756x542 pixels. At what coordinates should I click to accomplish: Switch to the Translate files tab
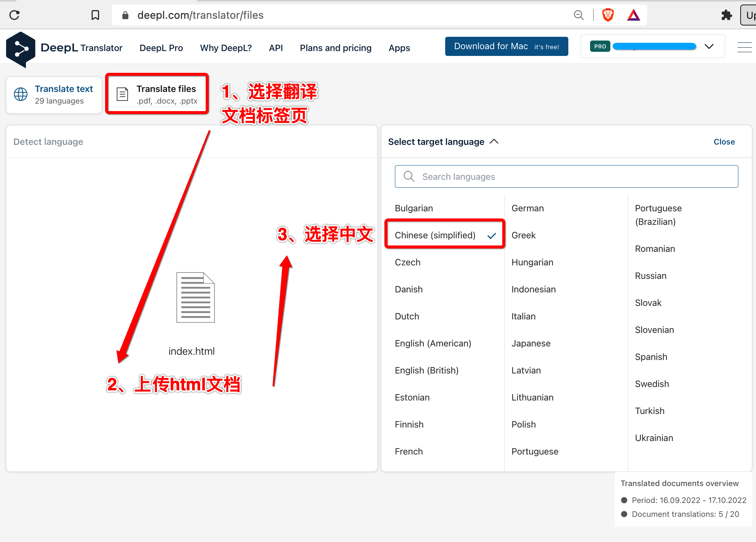[157, 94]
